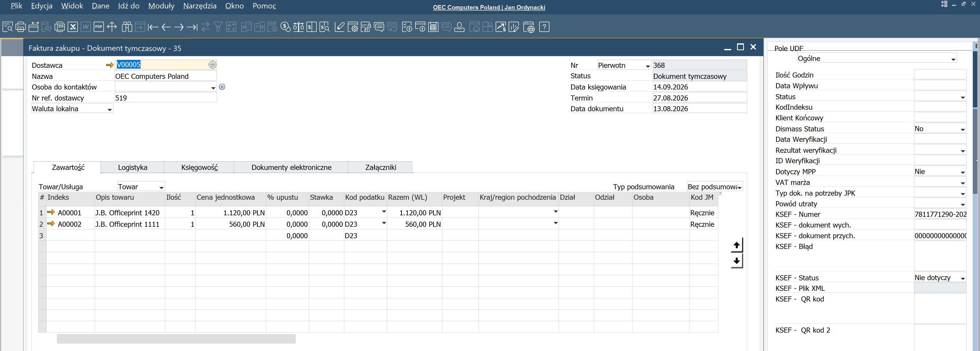Expand the Ogólne UDF category dropdown

coord(953,59)
